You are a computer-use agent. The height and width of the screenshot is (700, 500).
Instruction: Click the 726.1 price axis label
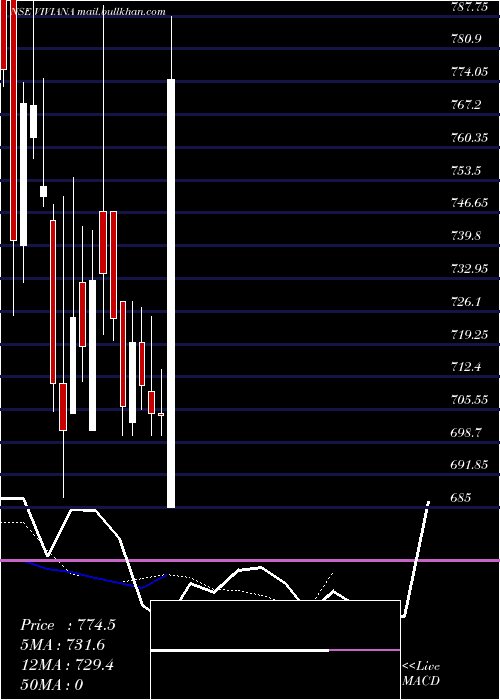coord(466,302)
